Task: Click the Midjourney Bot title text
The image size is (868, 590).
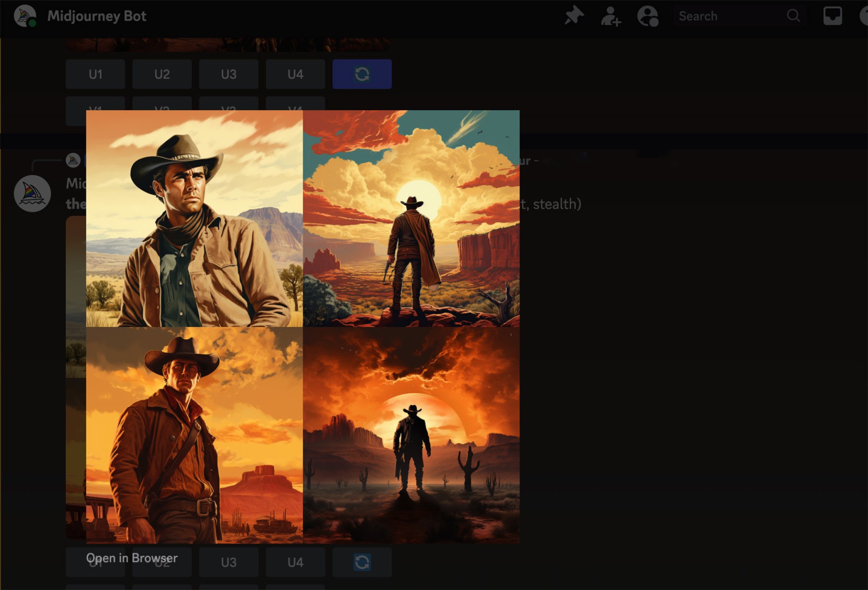Action: click(97, 16)
